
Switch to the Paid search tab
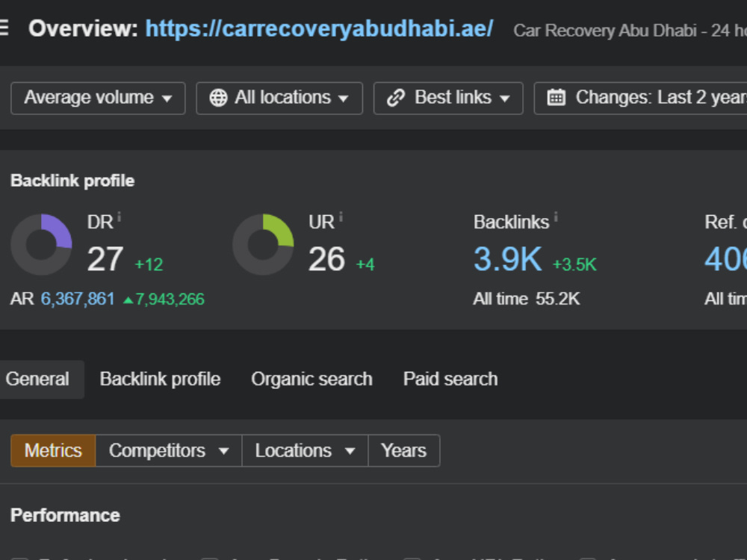point(450,379)
